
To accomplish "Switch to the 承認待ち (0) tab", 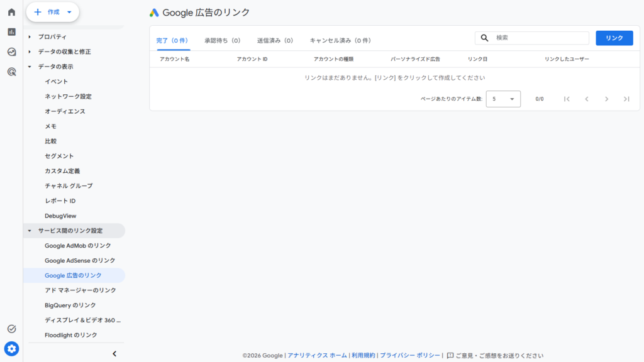I will [222, 40].
